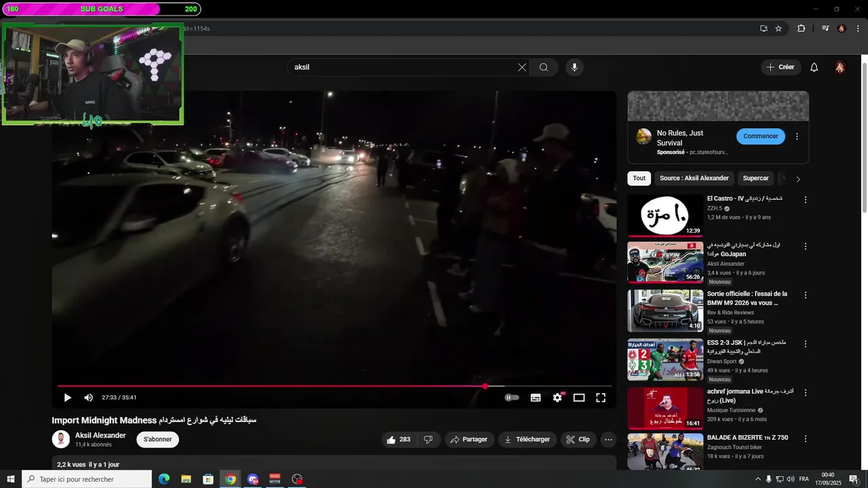Click the Diwan Sport channel name
Viewport: 868px width, 488px height.
(x=723, y=361)
